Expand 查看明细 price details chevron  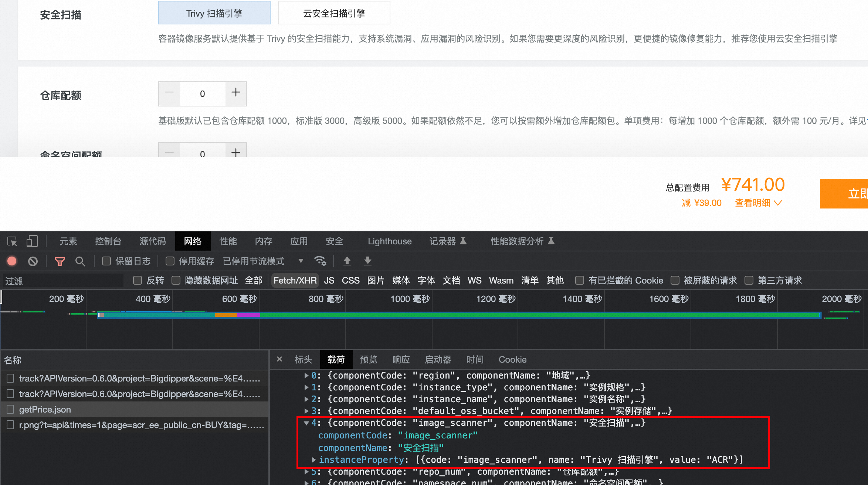click(x=778, y=203)
